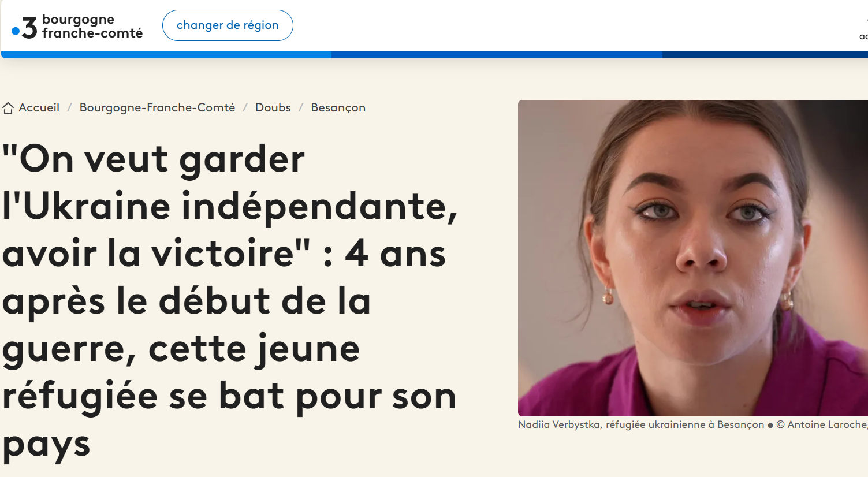Click the house icon beside Accueil
The height and width of the screenshot is (477, 868).
pyautogui.click(x=8, y=108)
